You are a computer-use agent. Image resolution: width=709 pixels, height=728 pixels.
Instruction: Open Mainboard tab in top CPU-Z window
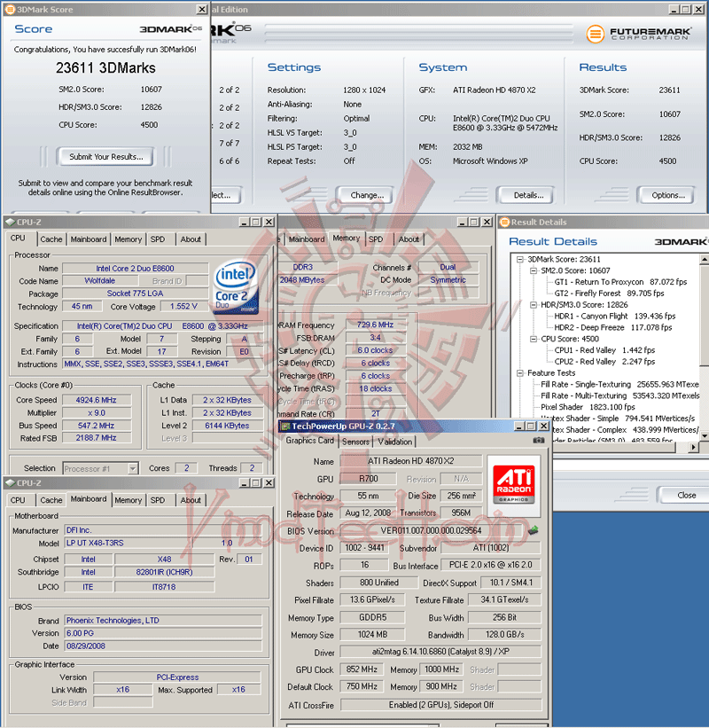[89, 239]
